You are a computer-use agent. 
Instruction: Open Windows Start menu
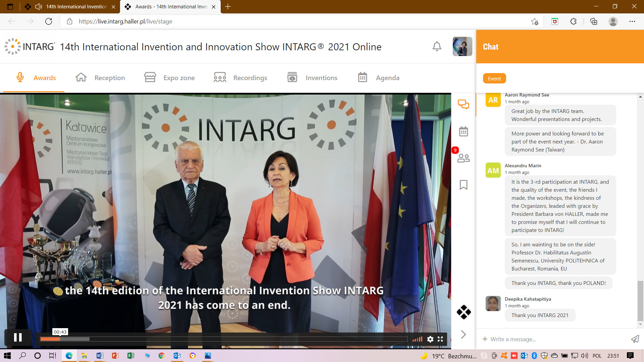click(7, 356)
